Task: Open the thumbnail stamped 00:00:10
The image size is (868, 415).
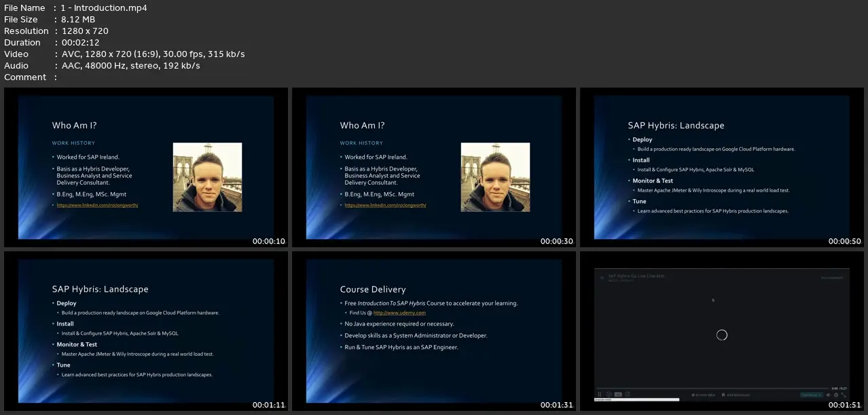Action: pyautogui.click(x=145, y=167)
